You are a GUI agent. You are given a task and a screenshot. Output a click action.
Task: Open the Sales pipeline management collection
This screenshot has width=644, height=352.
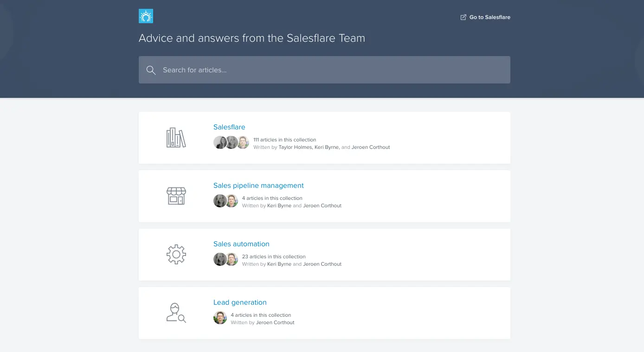(x=258, y=186)
